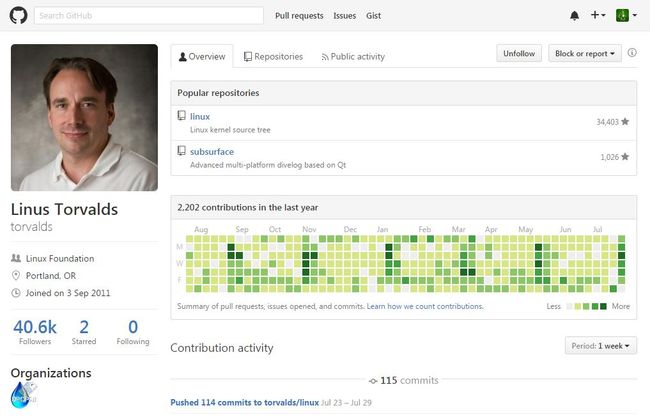Open the user avatar account menu

626,15
